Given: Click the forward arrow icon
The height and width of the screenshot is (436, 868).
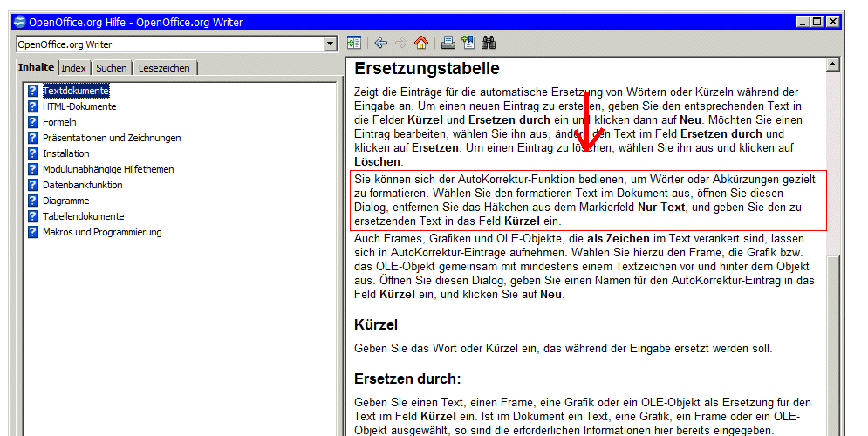Looking at the screenshot, I should [x=401, y=43].
